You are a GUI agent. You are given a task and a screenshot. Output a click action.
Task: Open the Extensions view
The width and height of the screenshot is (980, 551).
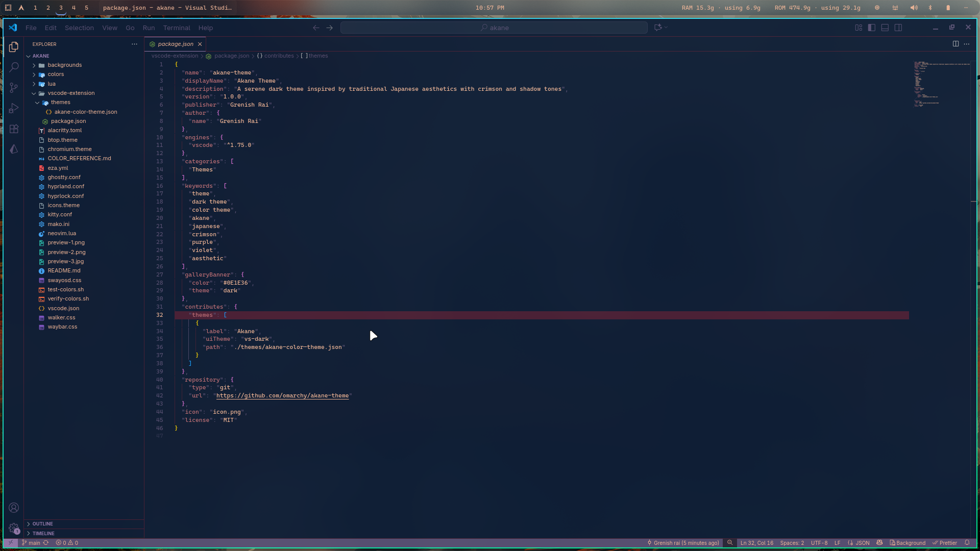pyautogui.click(x=14, y=129)
